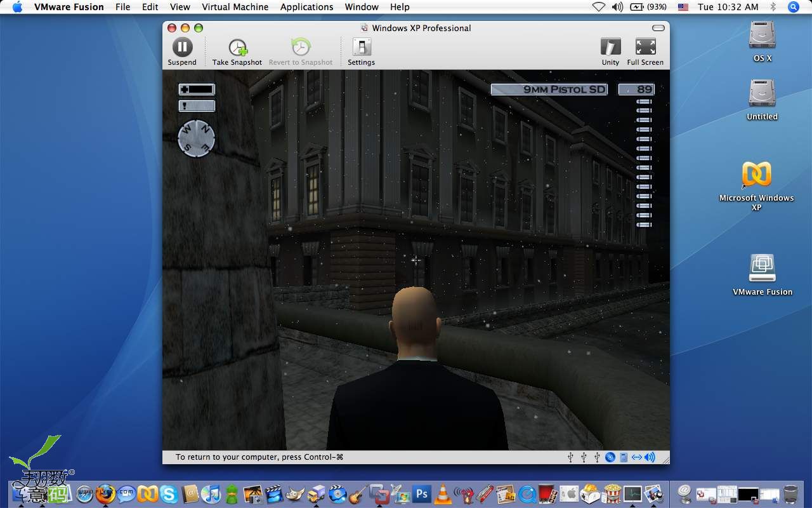812x508 pixels.
Task: Click the clock showing Tue 10:32 AM
Action: (x=728, y=7)
